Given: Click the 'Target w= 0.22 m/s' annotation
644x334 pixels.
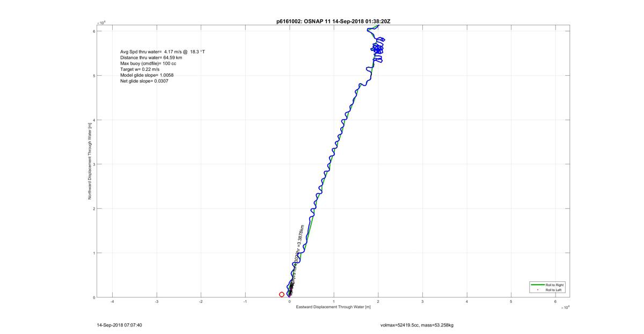Looking at the screenshot, I should coord(140,69).
